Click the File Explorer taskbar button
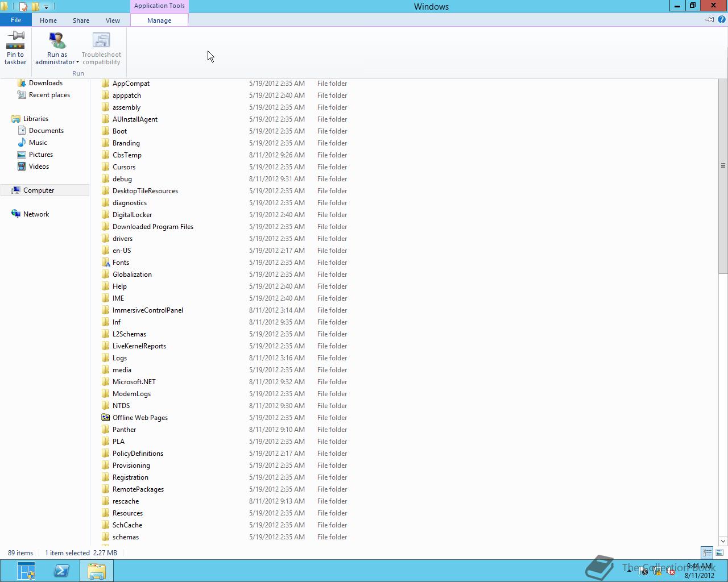The height and width of the screenshot is (582, 728). pyautogui.click(x=97, y=571)
